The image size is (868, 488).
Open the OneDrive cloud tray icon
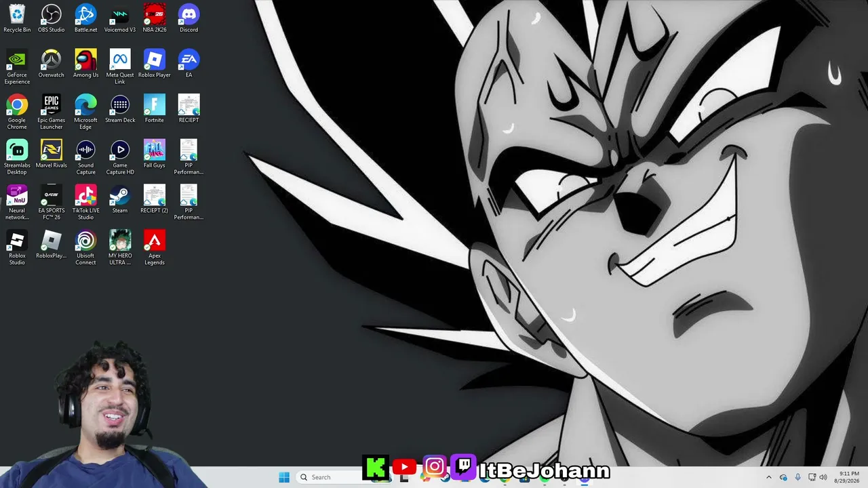click(x=783, y=477)
